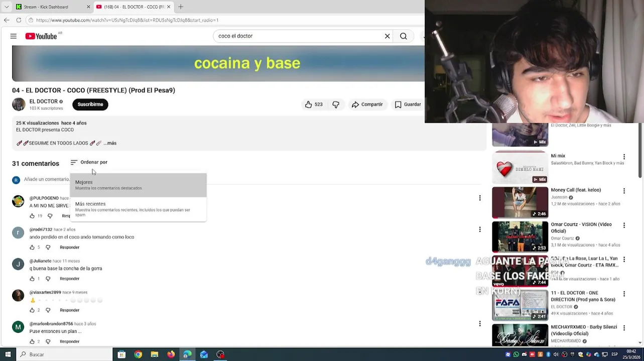Go back with the browser back arrow
Viewport: 644px width, 361px height.
click(7, 20)
